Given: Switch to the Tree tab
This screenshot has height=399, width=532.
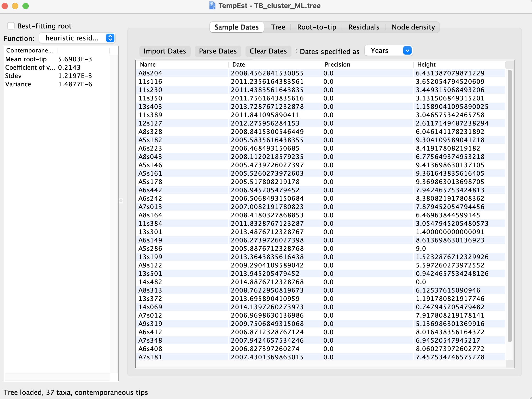Looking at the screenshot, I should (278, 27).
